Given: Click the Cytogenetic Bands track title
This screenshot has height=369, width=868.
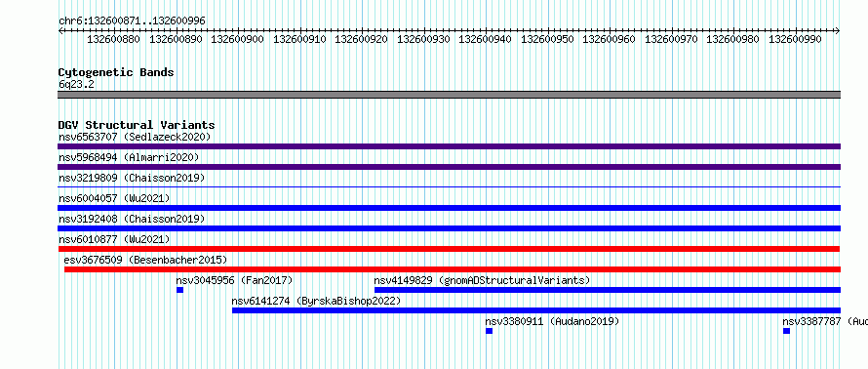Looking at the screenshot, I should click(x=116, y=72).
